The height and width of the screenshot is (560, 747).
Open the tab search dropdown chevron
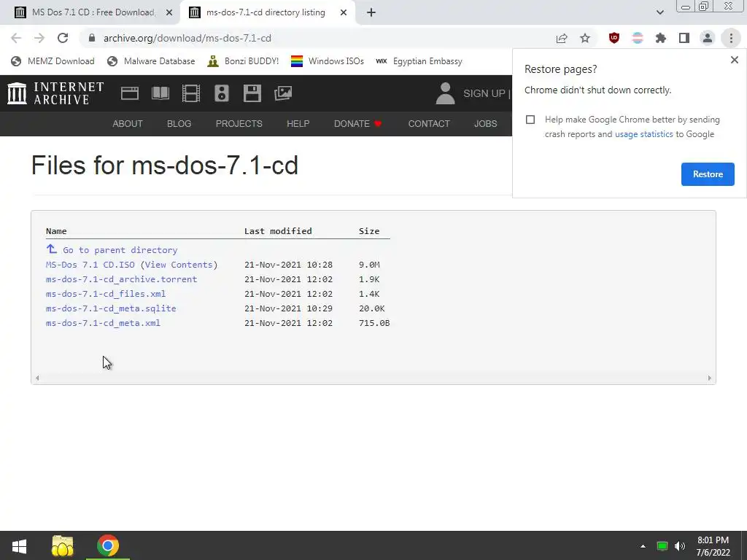[659, 12]
